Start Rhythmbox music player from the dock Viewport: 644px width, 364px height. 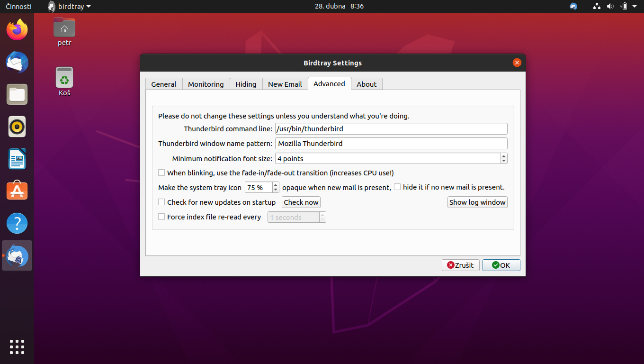[x=17, y=127]
